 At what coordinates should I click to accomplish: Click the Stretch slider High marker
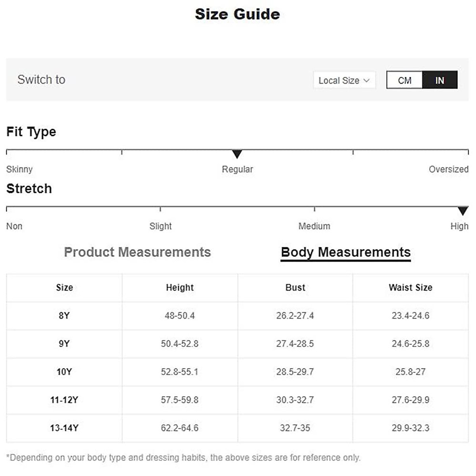point(463,211)
